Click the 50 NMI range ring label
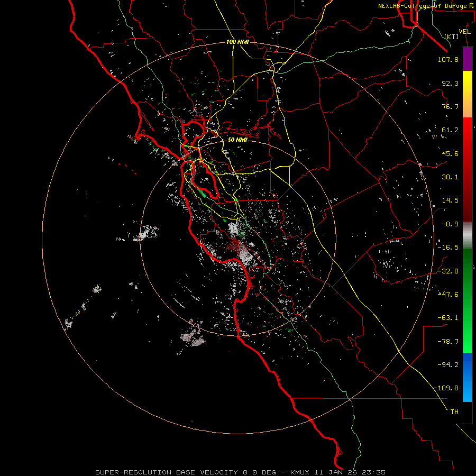 (237, 140)
